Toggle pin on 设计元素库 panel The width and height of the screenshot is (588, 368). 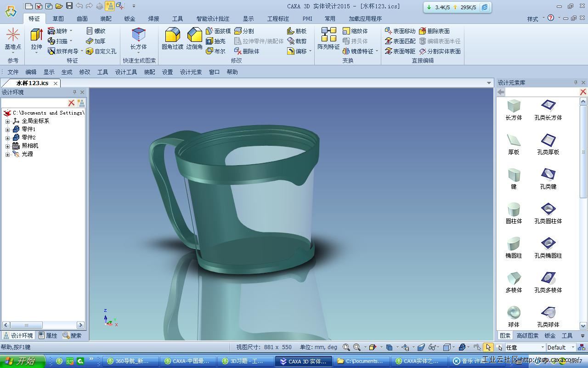576,82
